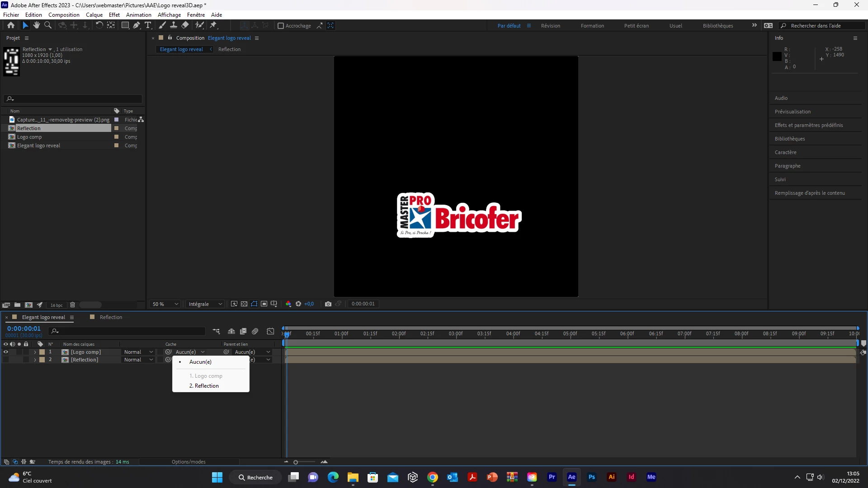Enable the Accrochage snapping checkbox
This screenshot has height=488, width=868.
281,26
